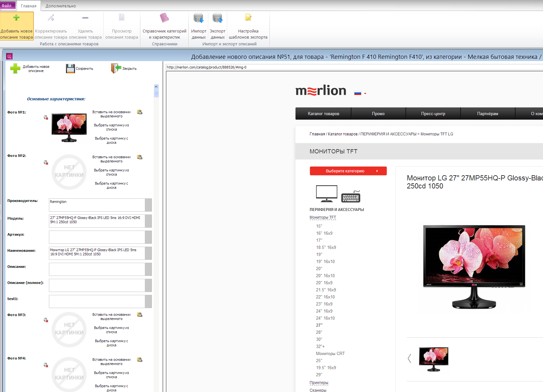
Task: Click the Фото №1 monitor thumbnail
Action: [69, 128]
